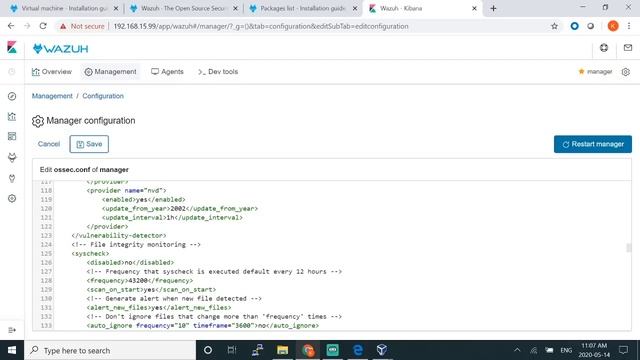Switch to Management tab
The height and width of the screenshot is (360, 640).
[x=110, y=72]
